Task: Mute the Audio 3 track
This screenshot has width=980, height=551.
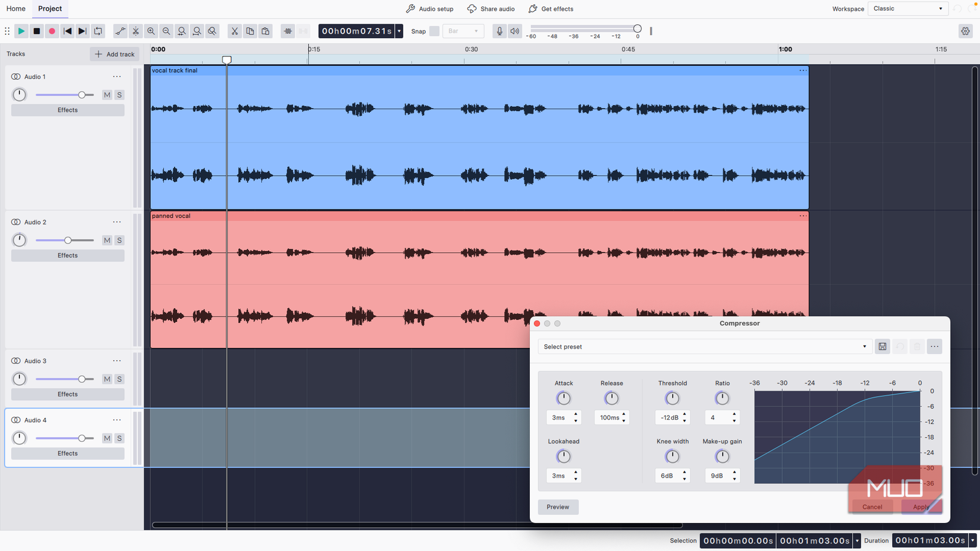Action: click(x=107, y=379)
